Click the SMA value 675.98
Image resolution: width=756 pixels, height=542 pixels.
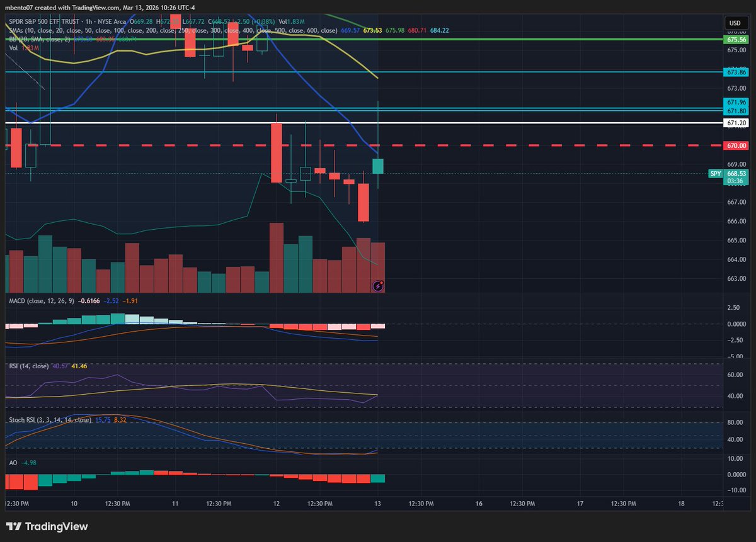point(396,30)
